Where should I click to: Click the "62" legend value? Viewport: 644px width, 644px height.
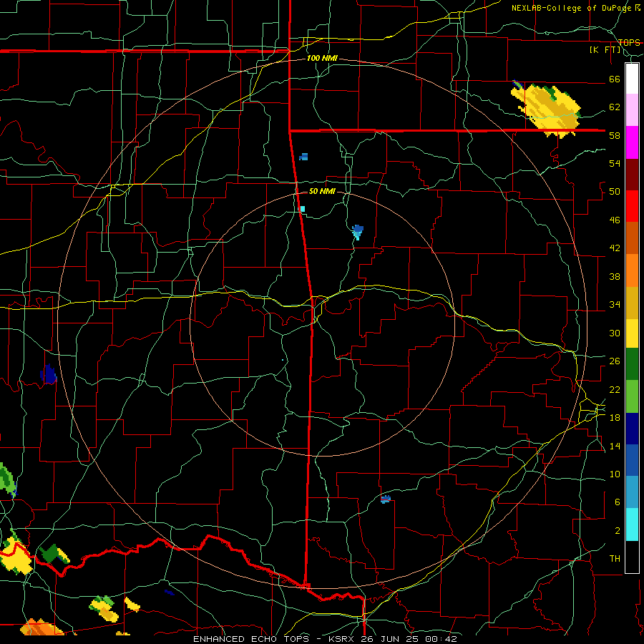point(615,107)
